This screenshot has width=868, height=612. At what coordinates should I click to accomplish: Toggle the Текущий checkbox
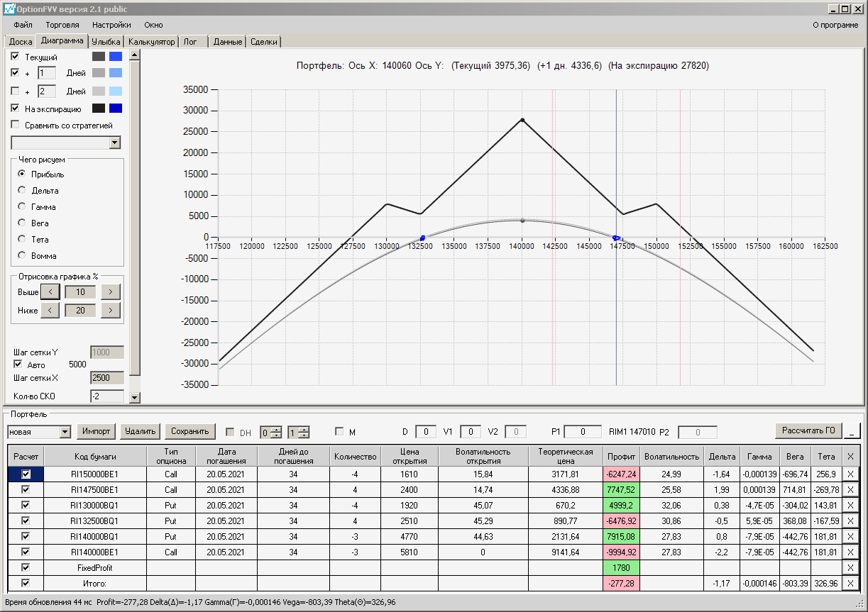pos(16,57)
